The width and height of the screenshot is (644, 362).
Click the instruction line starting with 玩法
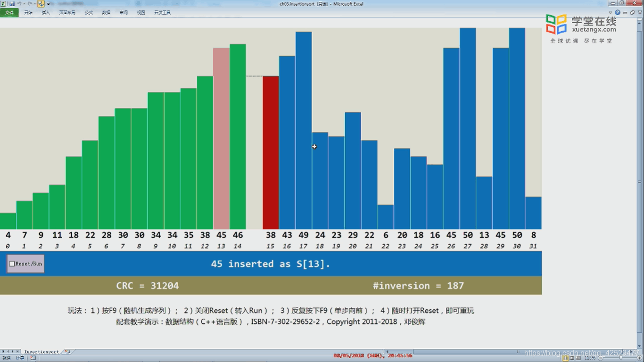[x=271, y=311]
